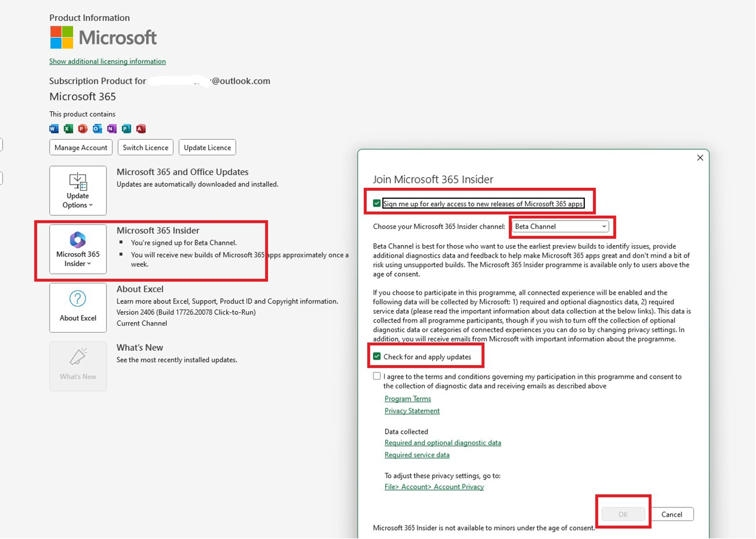Screen dimensions: 756x539
Task: Click Switch Licence
Action: [x=145, y=148]
